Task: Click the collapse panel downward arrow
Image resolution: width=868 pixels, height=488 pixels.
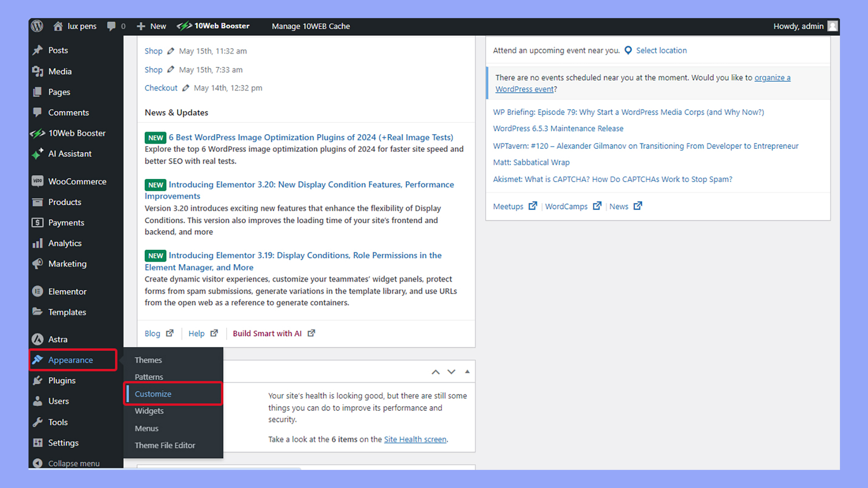Action: (451, 371)
